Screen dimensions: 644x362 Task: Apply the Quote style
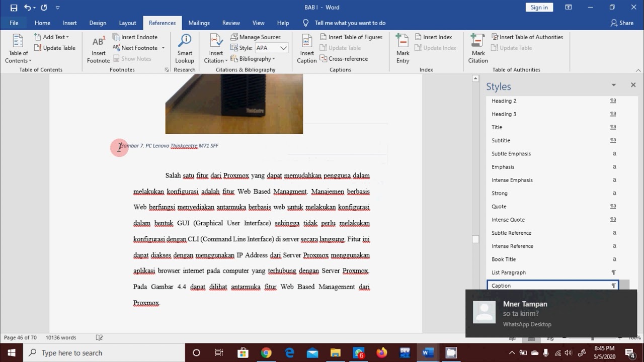click(553, 206)
